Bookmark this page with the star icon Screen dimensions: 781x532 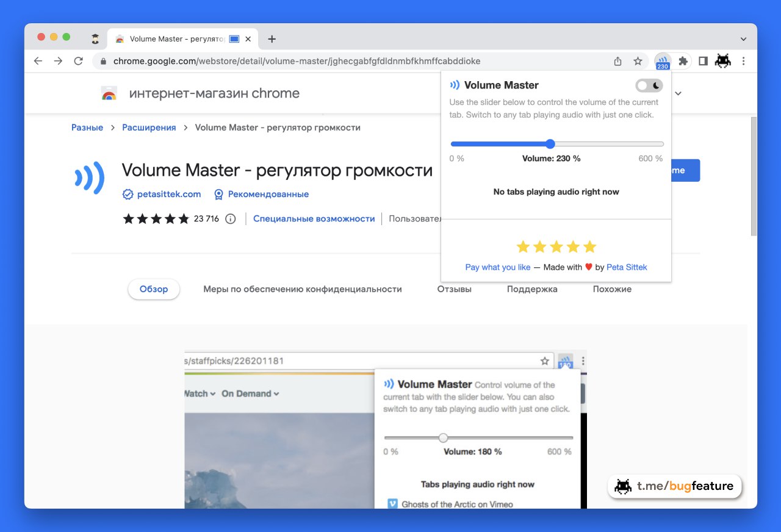coord(638,61)
